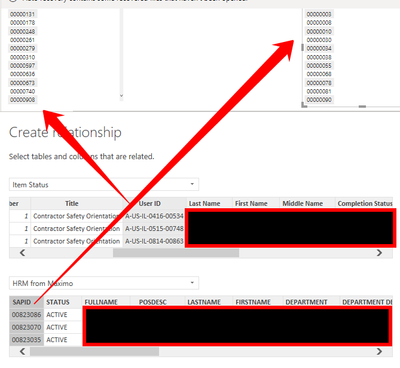400x368 pixels.
Task: Click SAPID cell 00823086
Action: click(26, 315)
